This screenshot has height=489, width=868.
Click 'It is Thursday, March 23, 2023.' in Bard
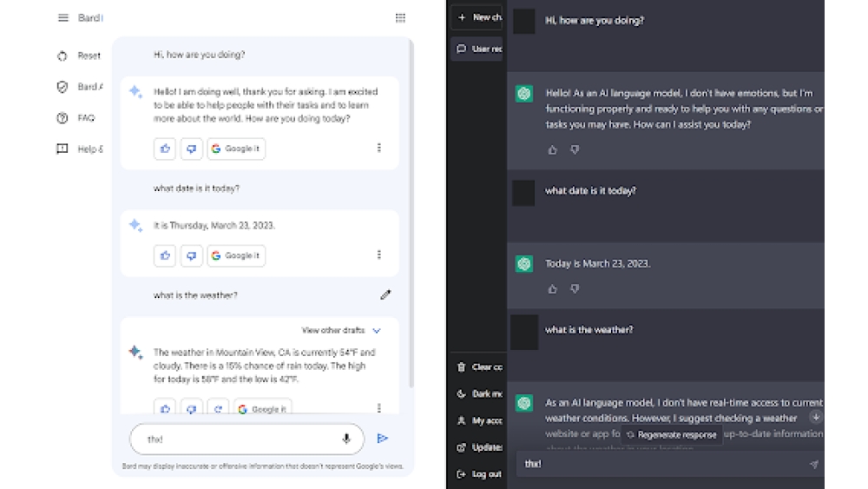click(214, 226)
